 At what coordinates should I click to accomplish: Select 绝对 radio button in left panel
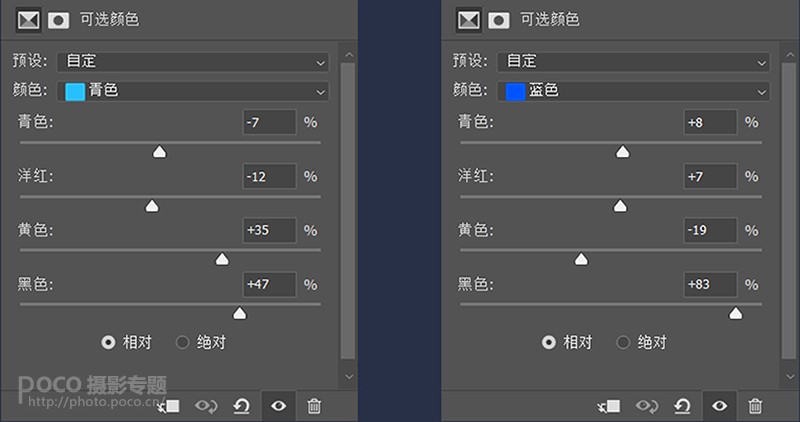[x=182, y=342]
